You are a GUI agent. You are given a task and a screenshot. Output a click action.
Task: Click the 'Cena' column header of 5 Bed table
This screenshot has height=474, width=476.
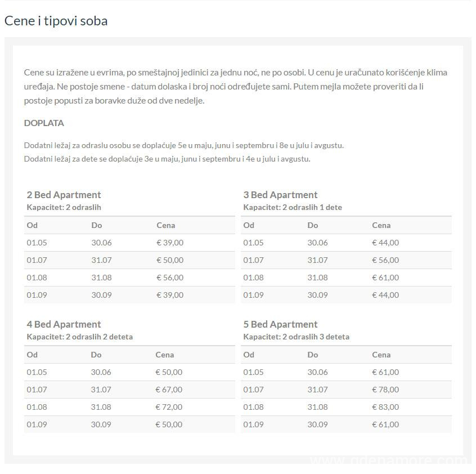[x=381, y=355]
